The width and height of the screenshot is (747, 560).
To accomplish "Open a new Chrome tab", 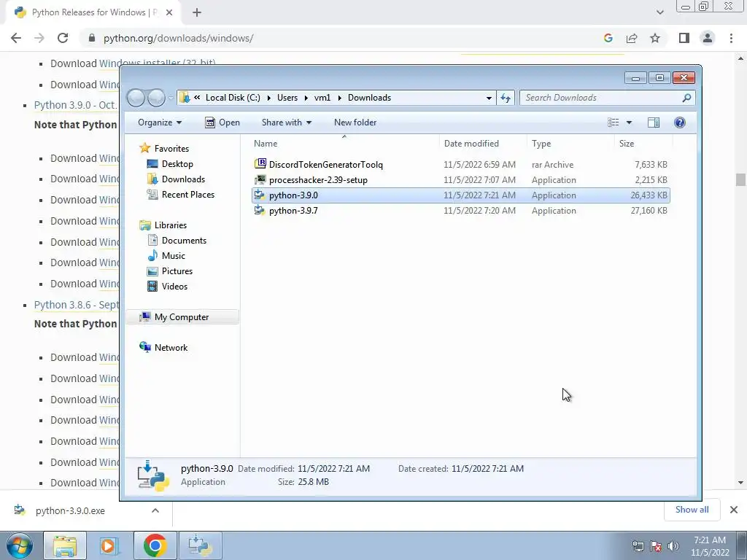I will tap(197, 12).
